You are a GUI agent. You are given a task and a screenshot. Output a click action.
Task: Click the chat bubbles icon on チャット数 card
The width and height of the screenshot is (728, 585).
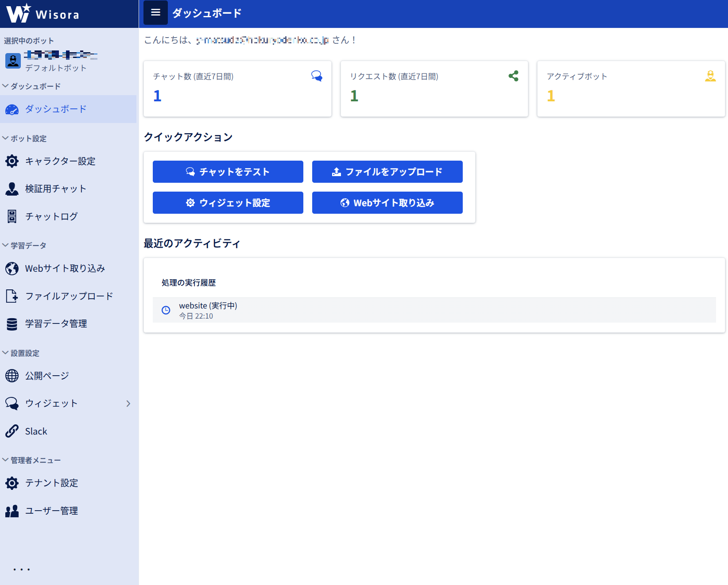pos(317,76)
